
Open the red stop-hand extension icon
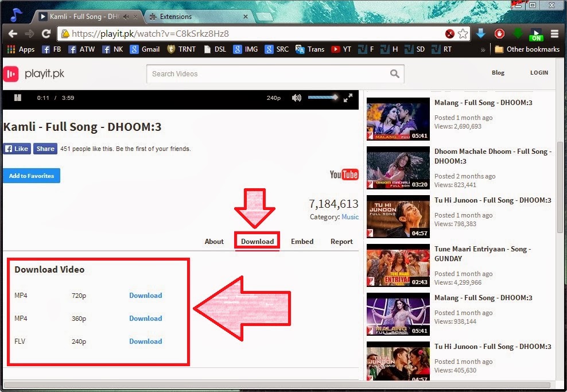(499, 34)
